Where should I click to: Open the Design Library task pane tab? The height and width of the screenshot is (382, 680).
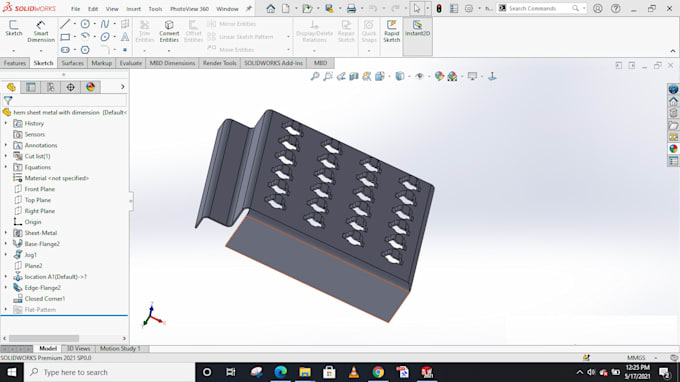(x=673, y=114)
